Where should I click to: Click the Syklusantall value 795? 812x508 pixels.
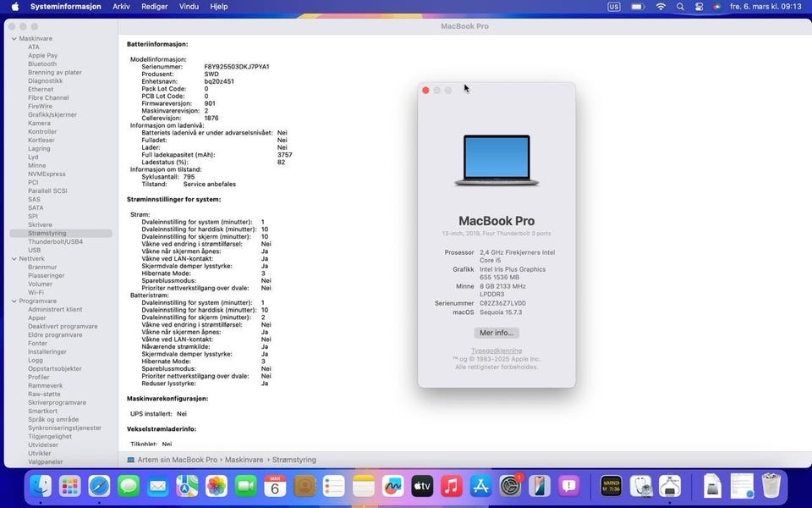(x=189, y=177)
